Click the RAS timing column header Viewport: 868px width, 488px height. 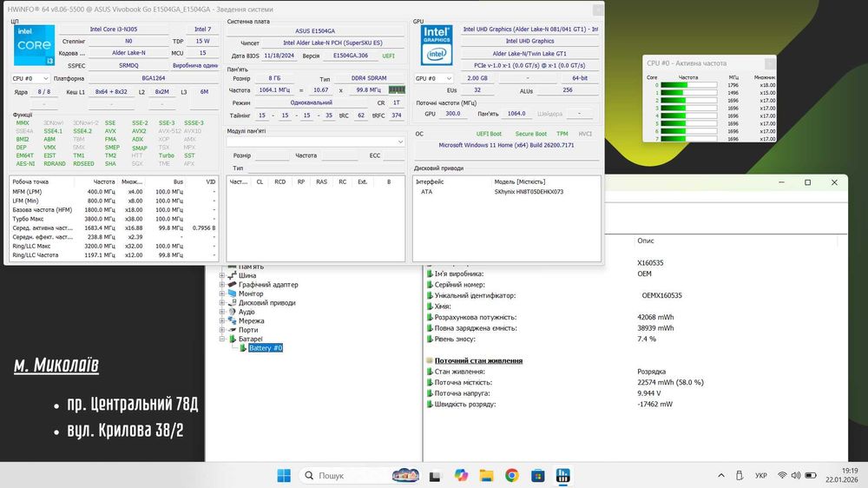tap(322, 181)
